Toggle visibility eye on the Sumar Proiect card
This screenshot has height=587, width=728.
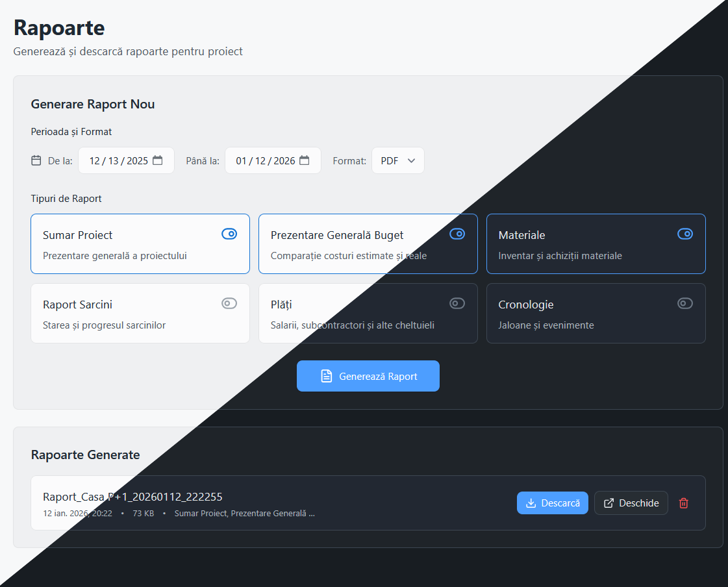point(229,234)
